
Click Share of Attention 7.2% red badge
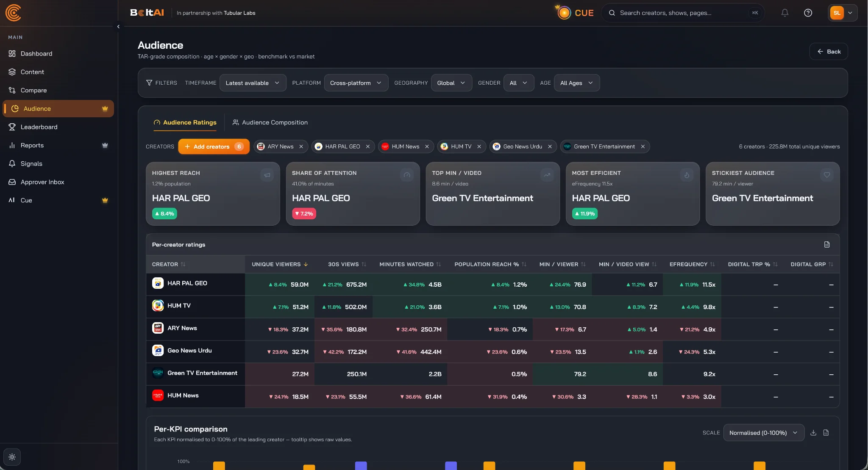click(x=304, y=214)
